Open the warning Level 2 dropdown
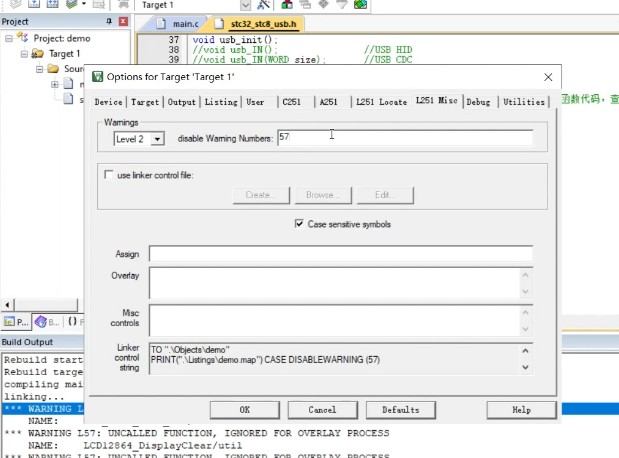Screen dimensions: 619x458 pos(158,139)
